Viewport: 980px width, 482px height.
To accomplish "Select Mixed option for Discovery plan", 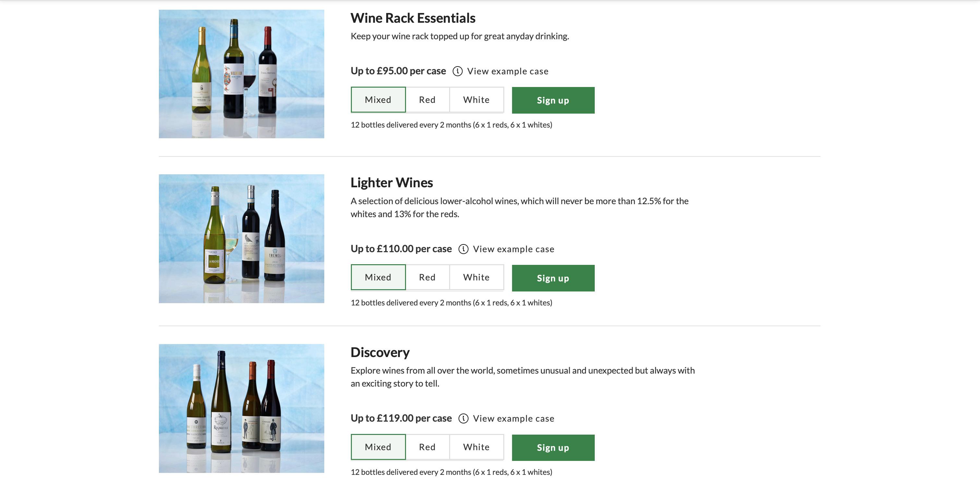I will click(378, 447).
